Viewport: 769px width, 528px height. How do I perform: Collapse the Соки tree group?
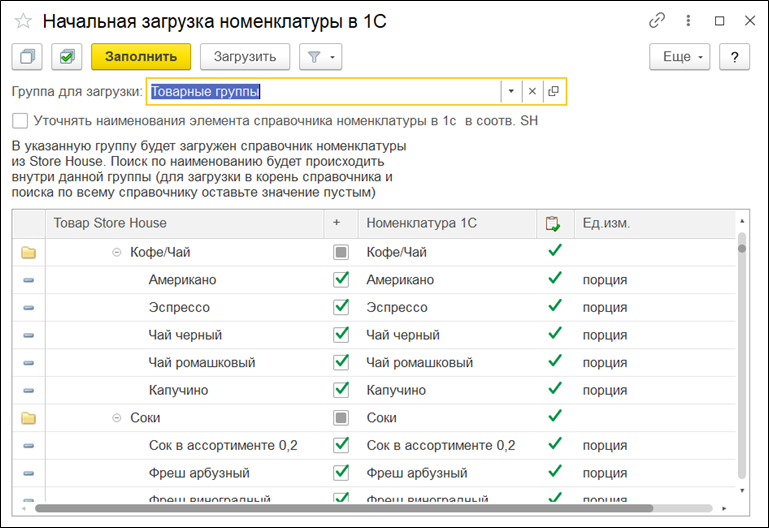(117, 418)
